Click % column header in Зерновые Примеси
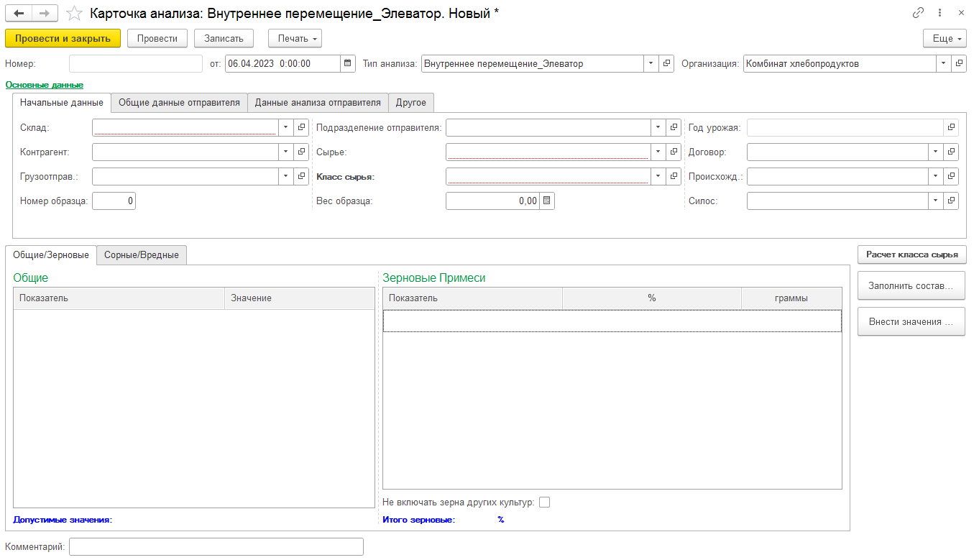The width and height of the screenshot is (974, 560). (x=652, y=298)
